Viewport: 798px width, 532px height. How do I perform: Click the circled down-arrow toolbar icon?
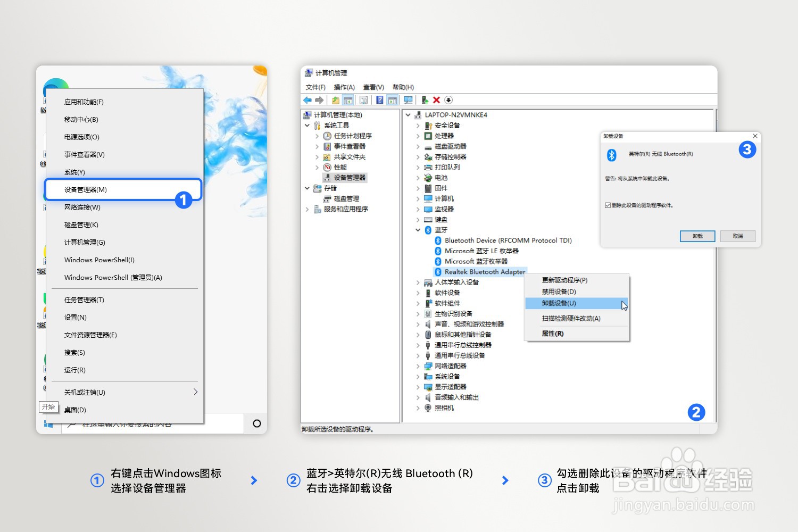(448, 100)
